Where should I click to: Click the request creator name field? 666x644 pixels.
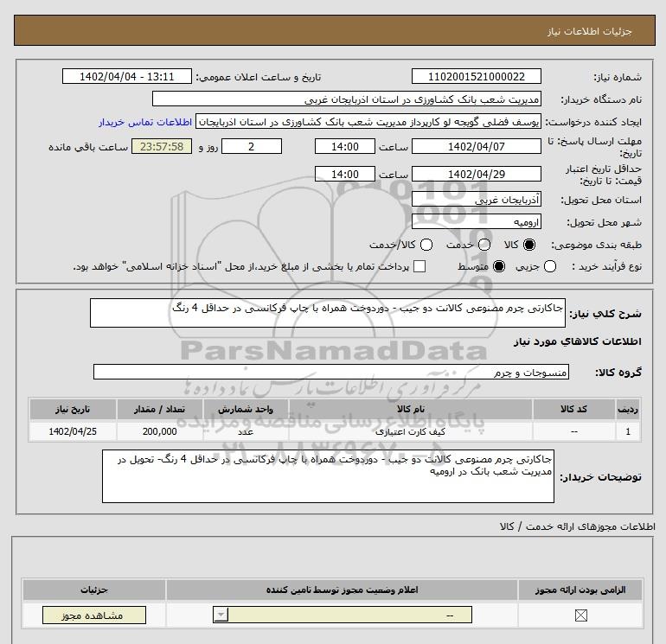tap(368, 122)
